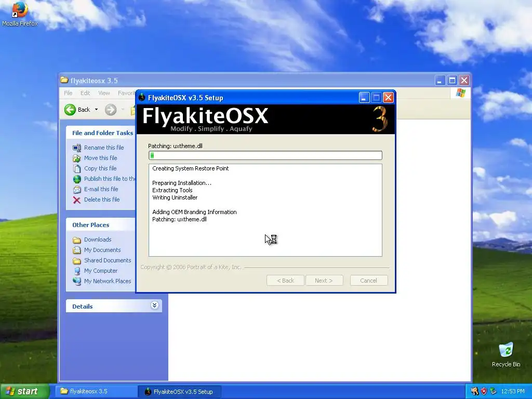Viewport: 532px width, 399px height.
Task: Click the File and Folder Tasks header
Action: (x=102, y=133)
